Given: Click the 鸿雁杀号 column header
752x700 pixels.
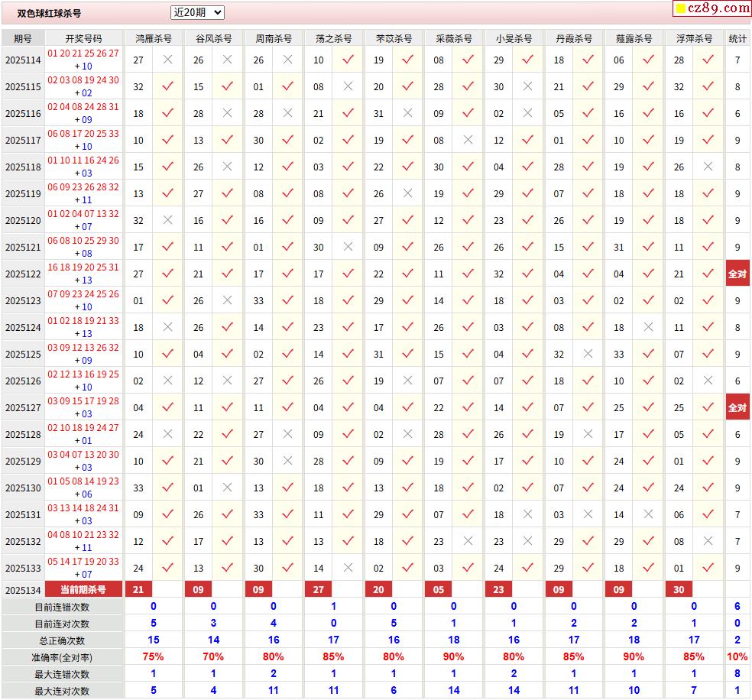Looking at the screenshot, I should coord(154,38).
